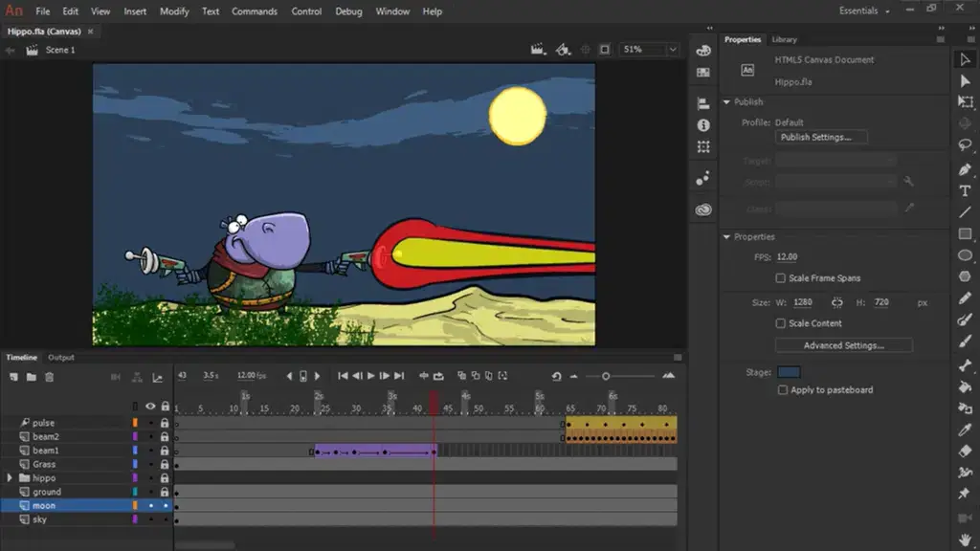The width and height of the screenshot is (980, 551).
Task: Hide the hippo layer
Action: coord(149,477)
